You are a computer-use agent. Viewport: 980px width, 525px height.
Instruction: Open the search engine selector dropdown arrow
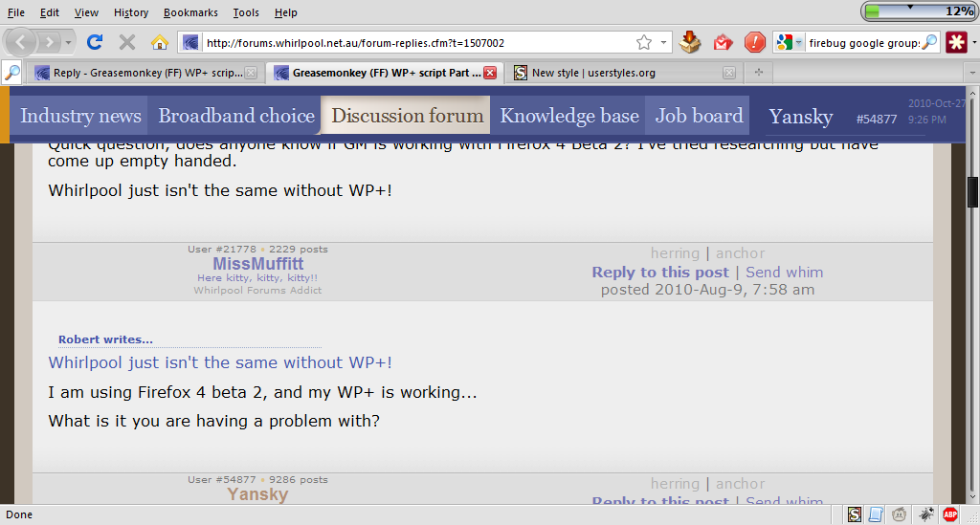tap(798, 42)
